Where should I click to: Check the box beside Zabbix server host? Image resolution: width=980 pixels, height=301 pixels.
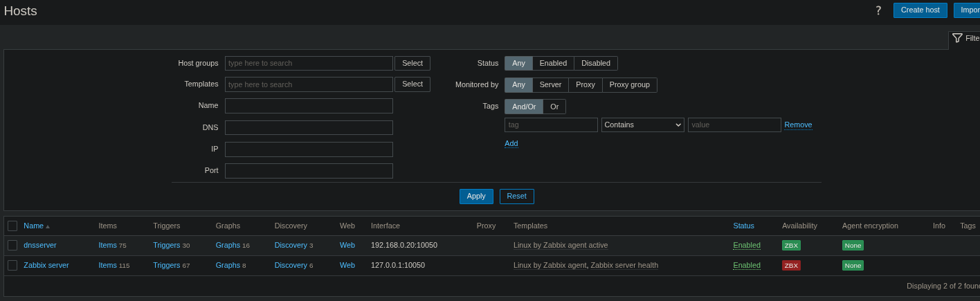(x=12, y=265)
